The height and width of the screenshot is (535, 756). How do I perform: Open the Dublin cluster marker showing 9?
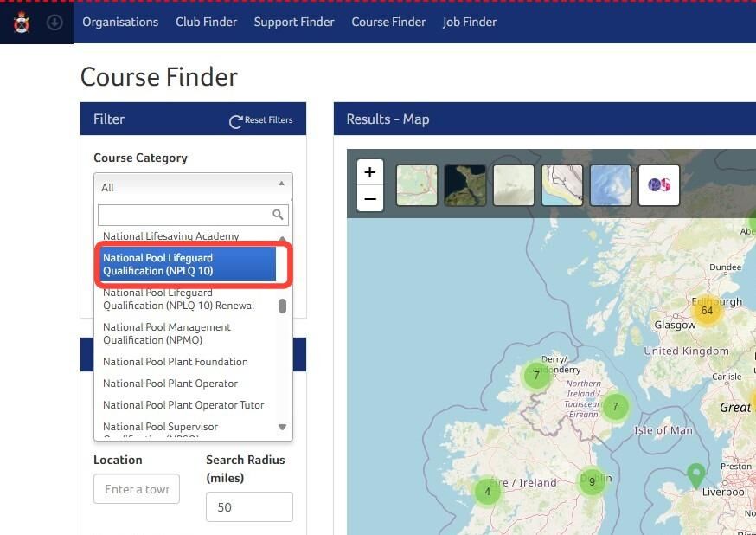[592, 481]
